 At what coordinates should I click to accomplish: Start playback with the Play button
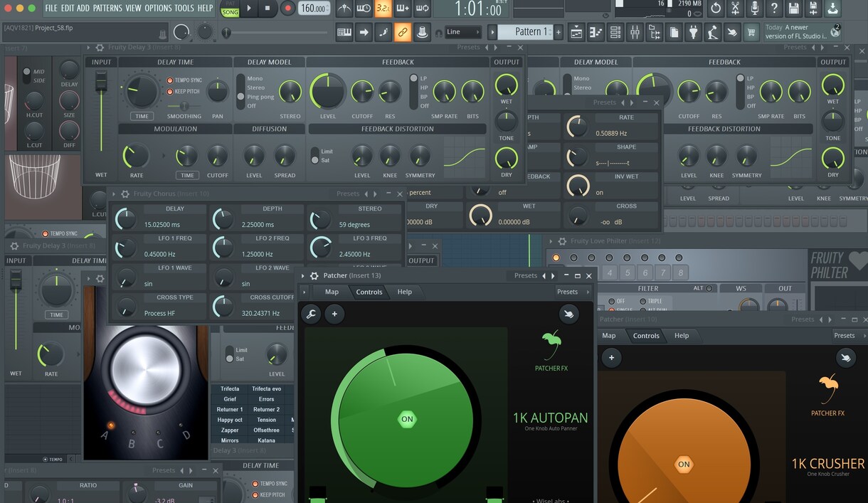[249, 9]
